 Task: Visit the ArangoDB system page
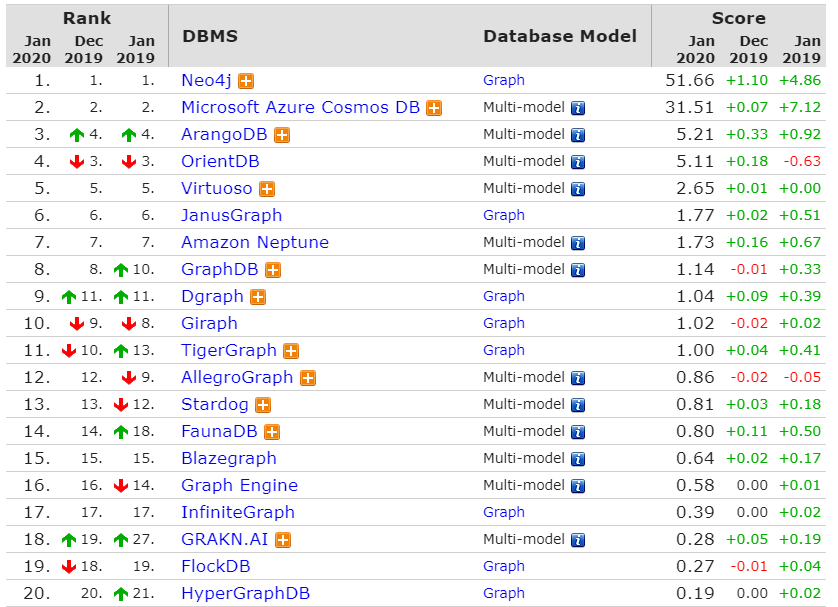pyautogui.click(x=224, y=135)
